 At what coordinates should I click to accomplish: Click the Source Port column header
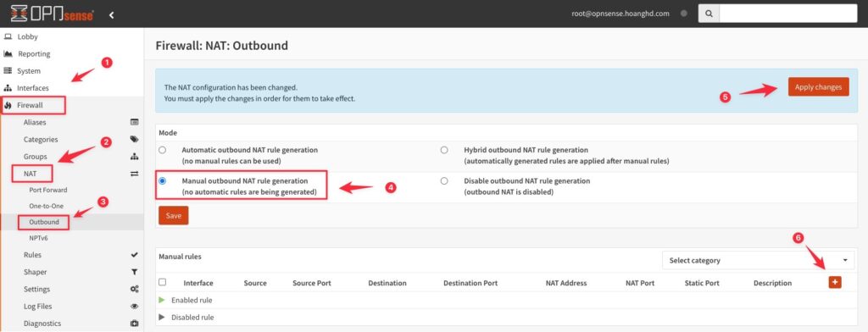(x=312, y=283)
